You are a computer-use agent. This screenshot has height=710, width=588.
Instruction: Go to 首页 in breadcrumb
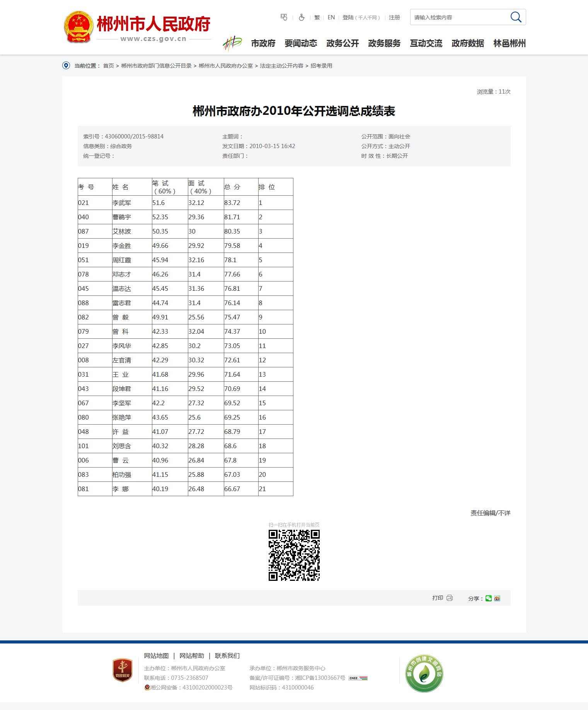click(108, 66)
